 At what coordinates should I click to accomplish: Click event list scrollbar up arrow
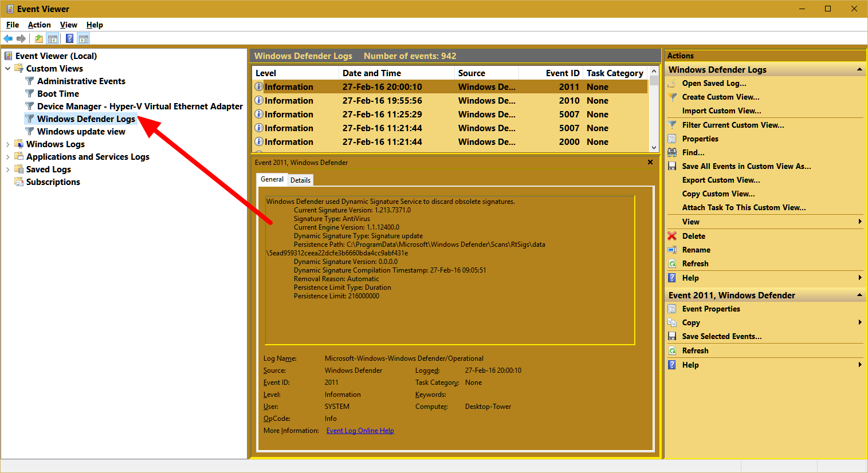pos(654,72)
